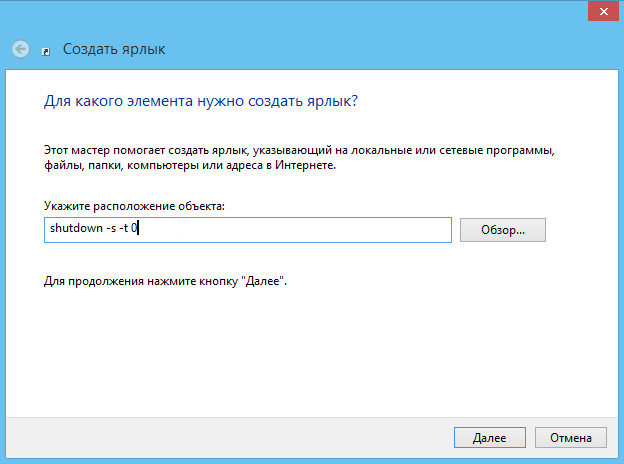Click the hint text mentioning "Далее"
The image size is (624, 464).
point(165,281)
